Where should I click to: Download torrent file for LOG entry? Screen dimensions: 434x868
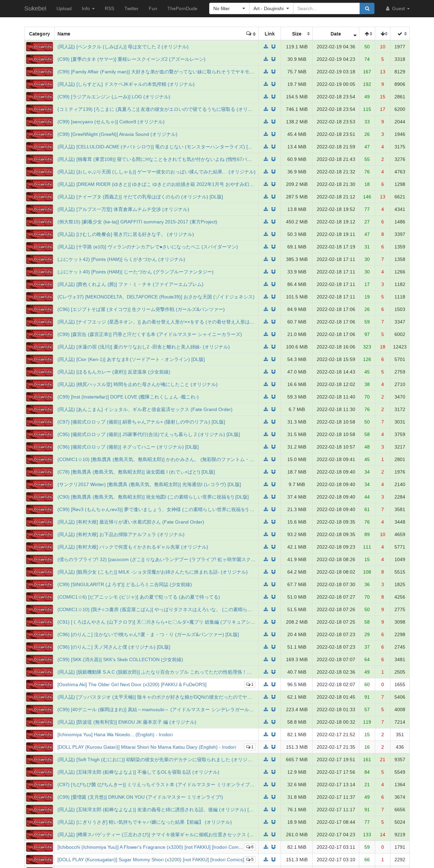pos(266,97)
